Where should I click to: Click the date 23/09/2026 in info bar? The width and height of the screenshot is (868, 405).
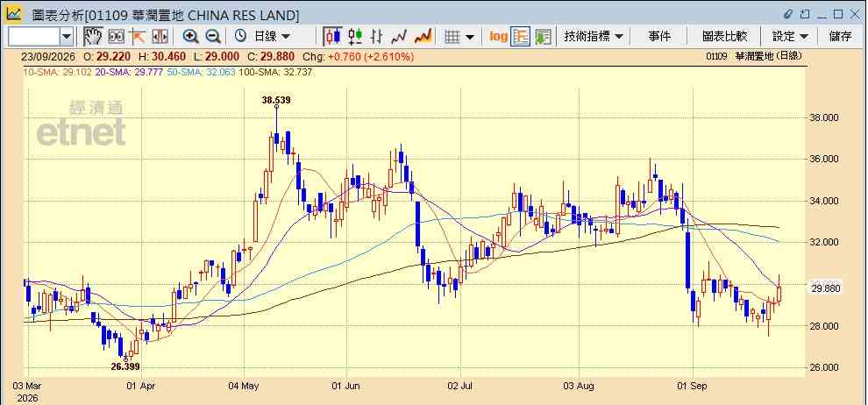tap(49, 56)
